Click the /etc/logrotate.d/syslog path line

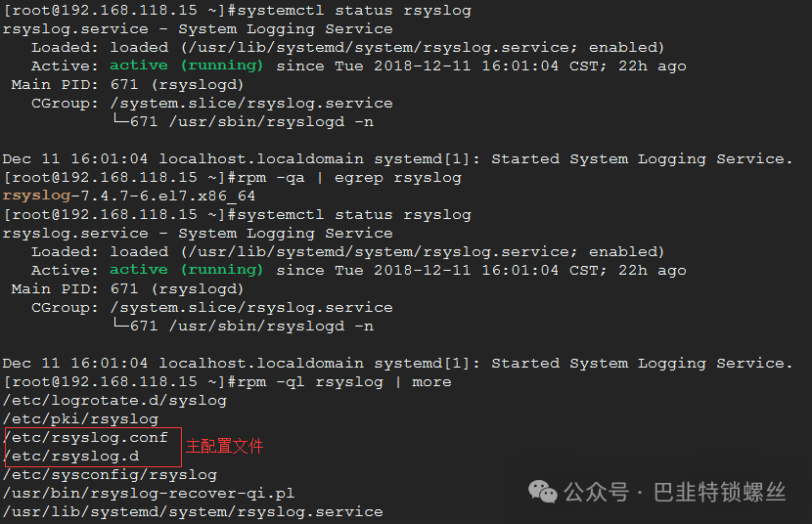115,401
